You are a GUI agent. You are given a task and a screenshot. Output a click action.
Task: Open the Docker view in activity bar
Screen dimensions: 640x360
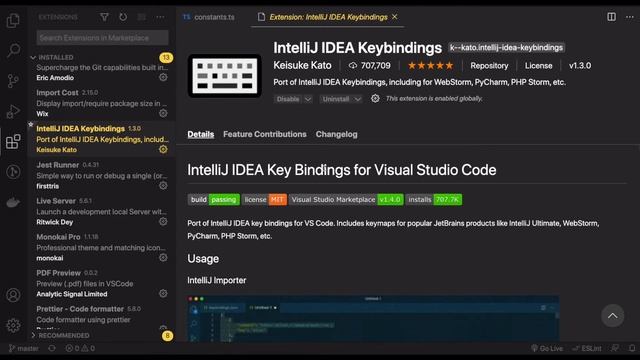point(13,202)
